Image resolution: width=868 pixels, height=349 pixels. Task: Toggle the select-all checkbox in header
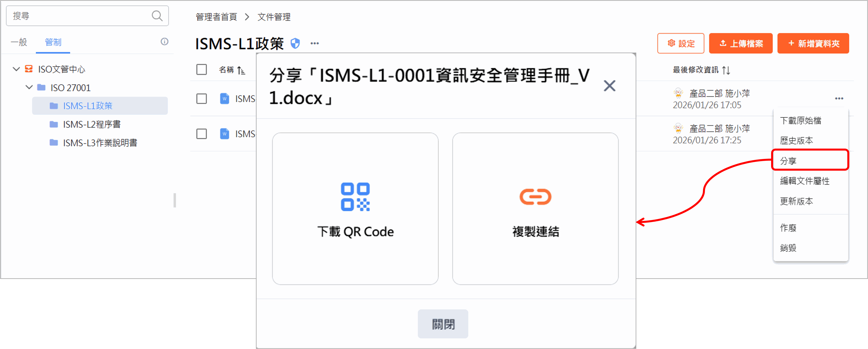pyautogui.click(x=201, y=69)
